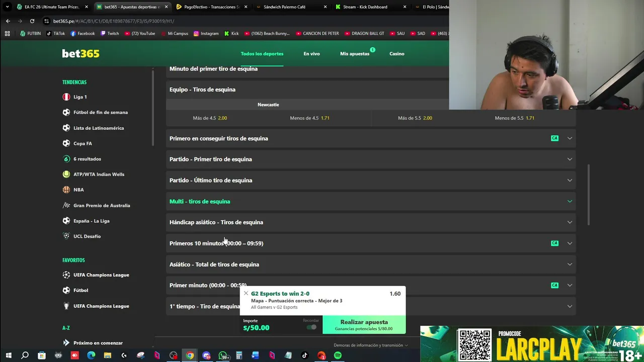Open the Instagram bookmark
The image size is (644, 362).
pyautogui.click(x=206, y=33)
